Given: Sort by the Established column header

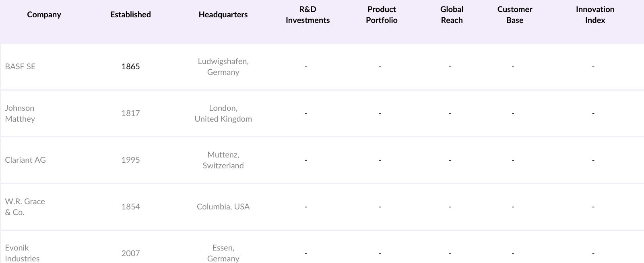Looking at the screenshot, I should [130, 14].
